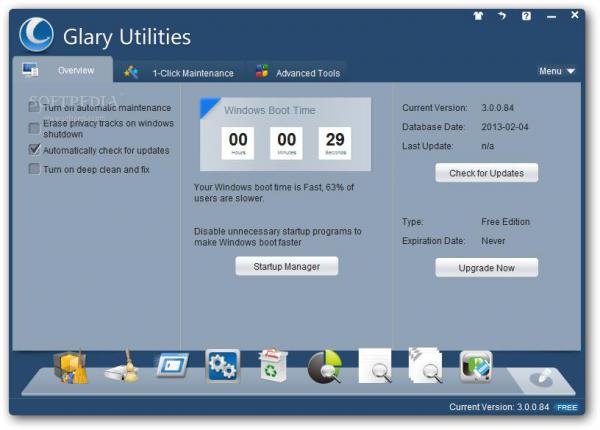Launch Disk Cleaner broom icon

click(122, 366)
